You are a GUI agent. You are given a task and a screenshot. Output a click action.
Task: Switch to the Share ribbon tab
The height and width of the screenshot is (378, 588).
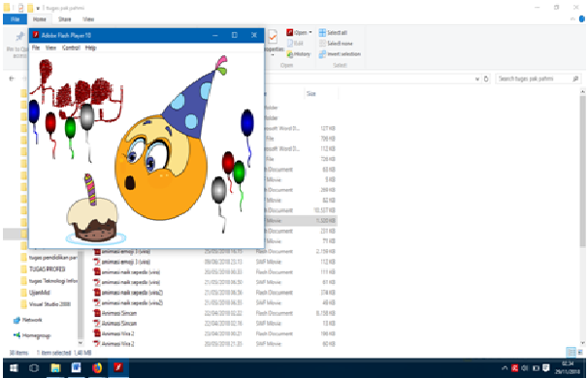click(x=64, y=19)
